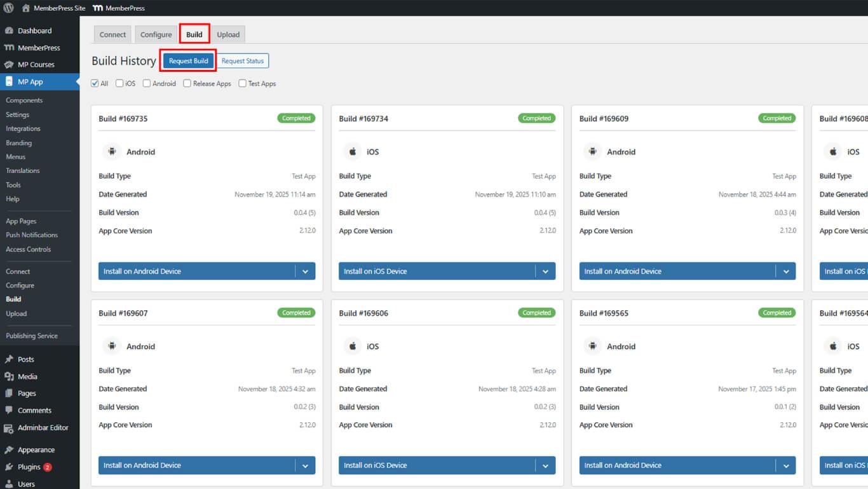Tick the Release Apps checkbox
This screenshot has height=489, width=868.
point(187,83)
